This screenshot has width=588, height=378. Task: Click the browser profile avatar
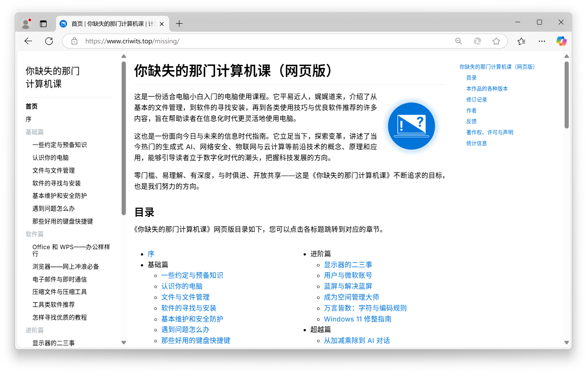click(25, 23)
